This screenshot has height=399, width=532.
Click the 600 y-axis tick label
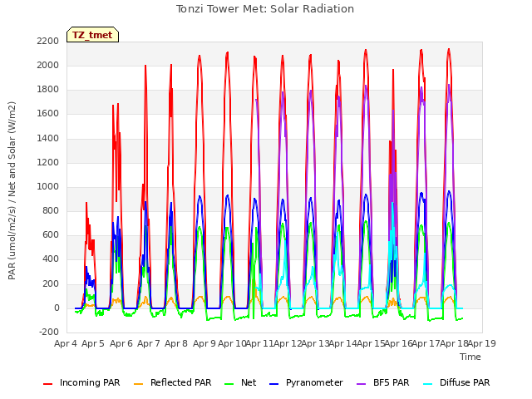51,234
